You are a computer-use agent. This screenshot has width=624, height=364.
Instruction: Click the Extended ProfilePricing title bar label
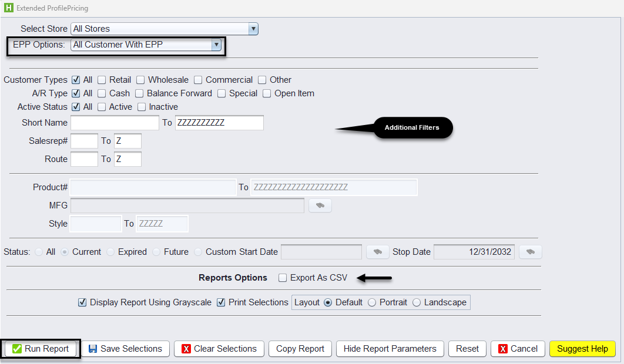pyautogui.click(x=52, y=8)
